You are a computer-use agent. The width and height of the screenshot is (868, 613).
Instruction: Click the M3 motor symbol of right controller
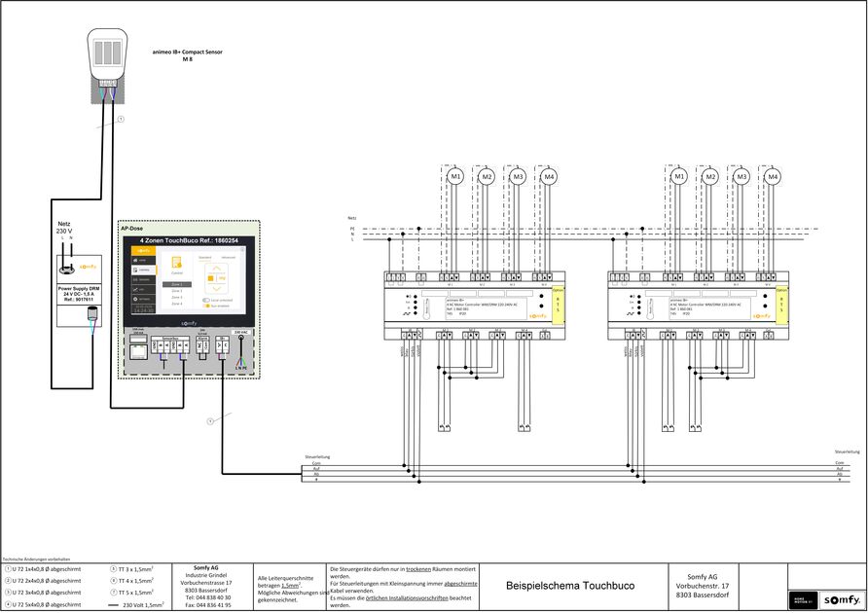(x=741, y=177)
